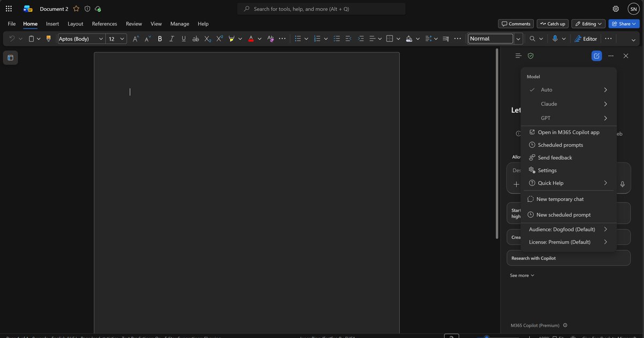
Task: Choose Open in M365 Copilot app
Action: tap(569, 132)
